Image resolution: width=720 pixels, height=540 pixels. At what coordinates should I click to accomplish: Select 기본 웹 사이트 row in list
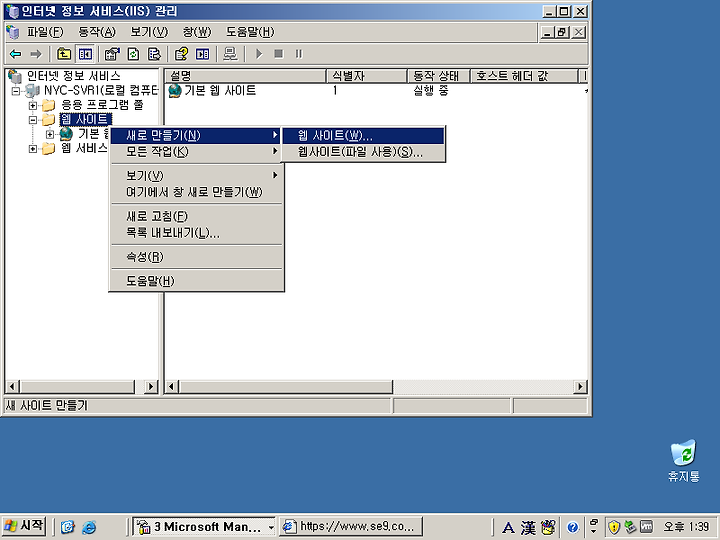(x=220, y=91)
